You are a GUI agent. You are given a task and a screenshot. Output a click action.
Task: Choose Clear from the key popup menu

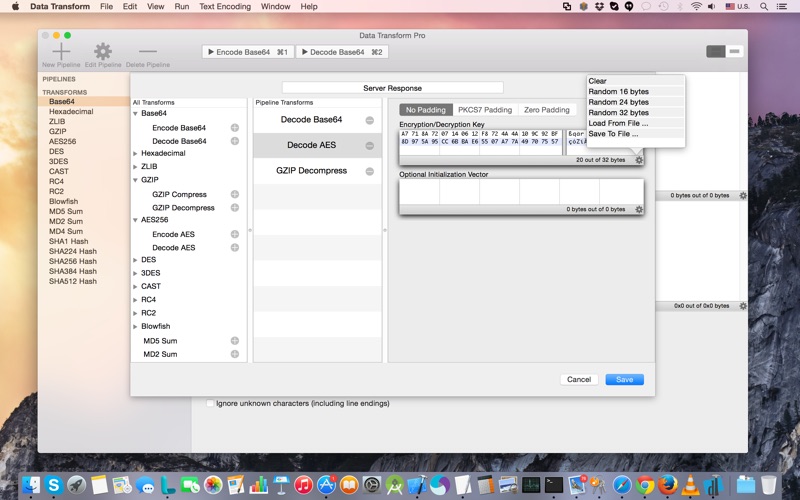click(x=635, y=81)
